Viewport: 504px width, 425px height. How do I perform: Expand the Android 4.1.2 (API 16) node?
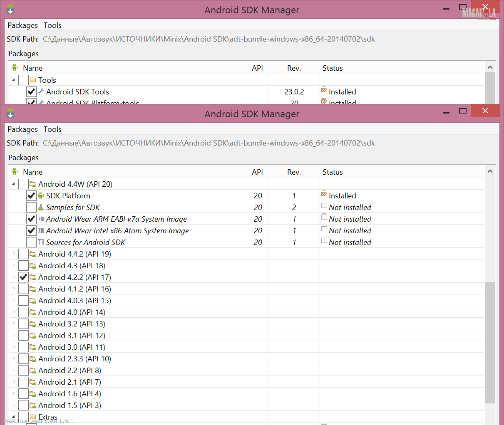click(14, 289)
